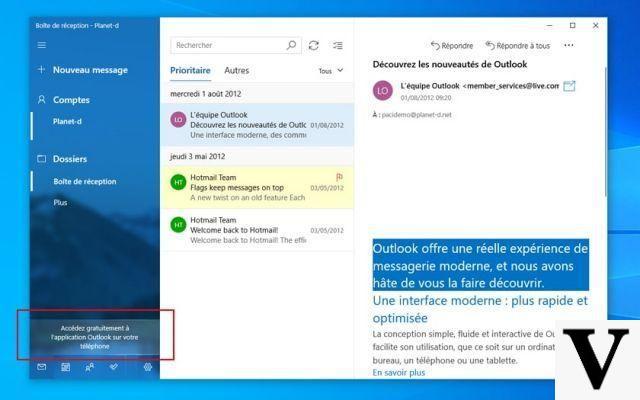This screenshot has height=400, width=640.
Task: Click the Dossiers heading
Action: point(70,159)
